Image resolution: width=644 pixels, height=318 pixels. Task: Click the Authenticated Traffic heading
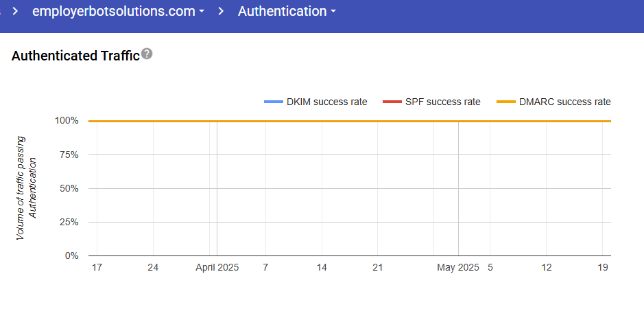tap(75, 56)
